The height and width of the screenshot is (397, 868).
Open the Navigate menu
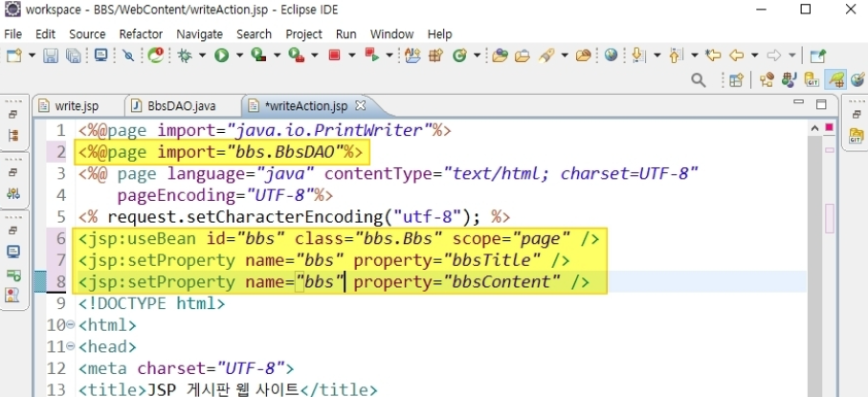[199, 33]
